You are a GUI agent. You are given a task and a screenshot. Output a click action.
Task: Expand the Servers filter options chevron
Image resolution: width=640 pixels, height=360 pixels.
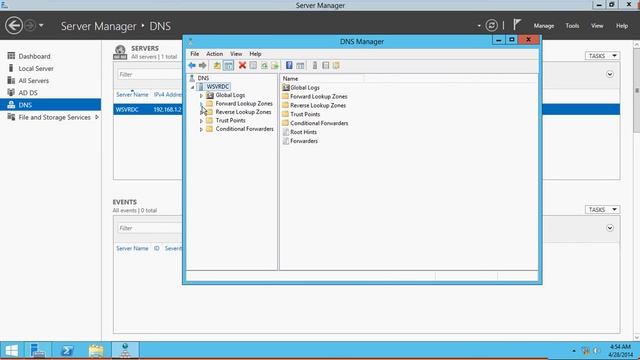click(x=610, y=74)
